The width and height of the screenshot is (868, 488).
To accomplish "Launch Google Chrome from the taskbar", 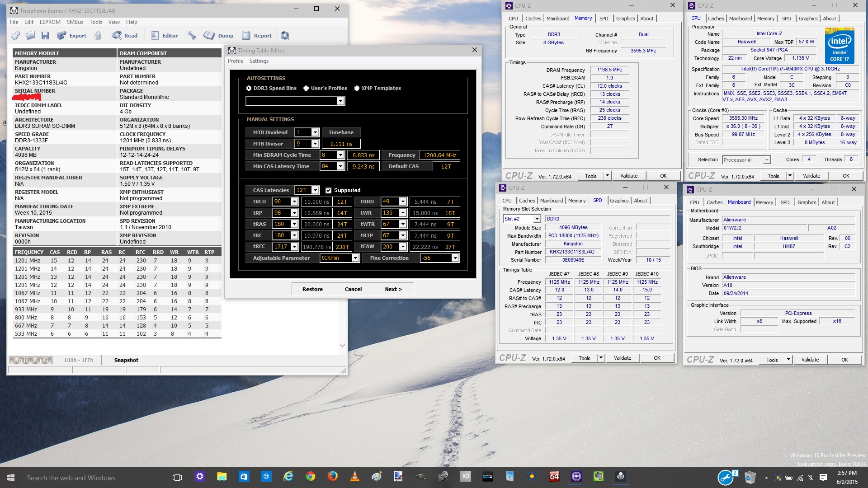I will pyautogui.click(x=310, y=477).
